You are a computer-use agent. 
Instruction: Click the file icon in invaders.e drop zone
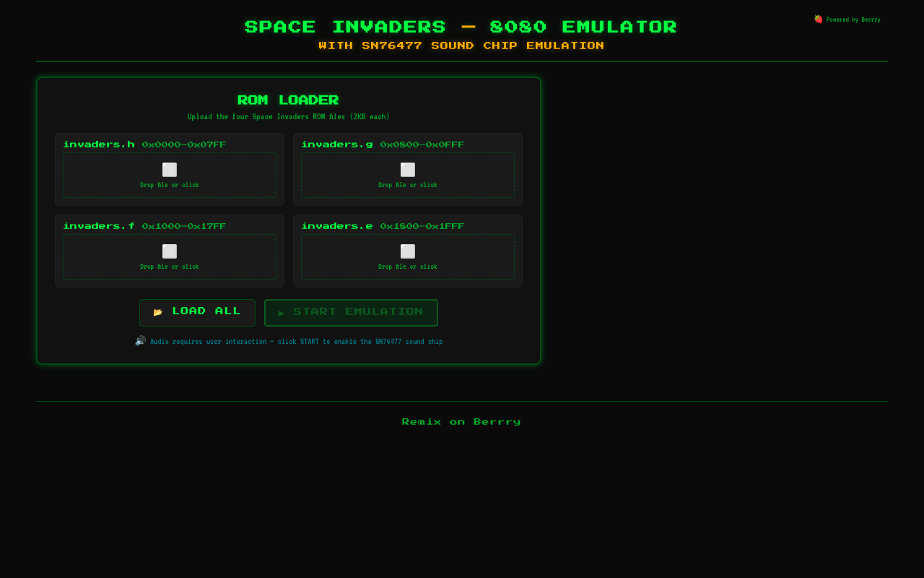point(408,251)
